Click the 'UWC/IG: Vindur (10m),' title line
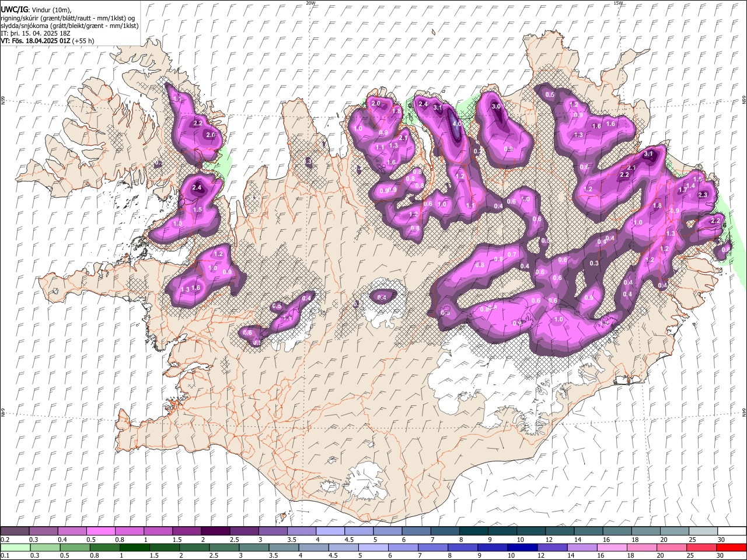 tap(36, 10)
